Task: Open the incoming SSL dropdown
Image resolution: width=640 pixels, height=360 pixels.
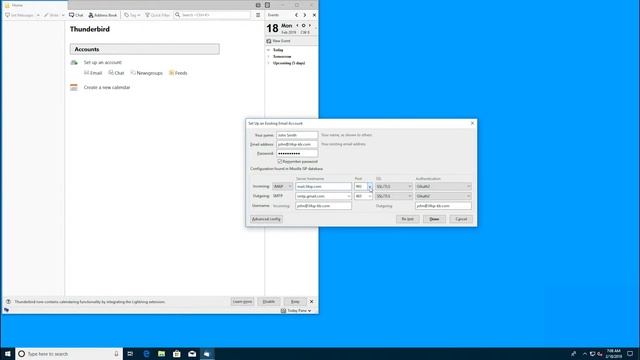Action: pyautogui.click(x=393, y=186)
